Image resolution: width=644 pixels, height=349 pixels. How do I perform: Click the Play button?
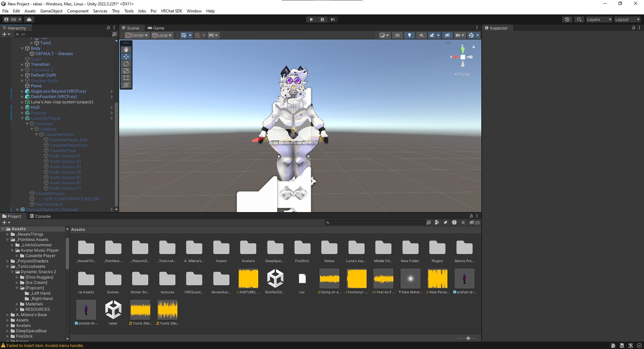311,19
